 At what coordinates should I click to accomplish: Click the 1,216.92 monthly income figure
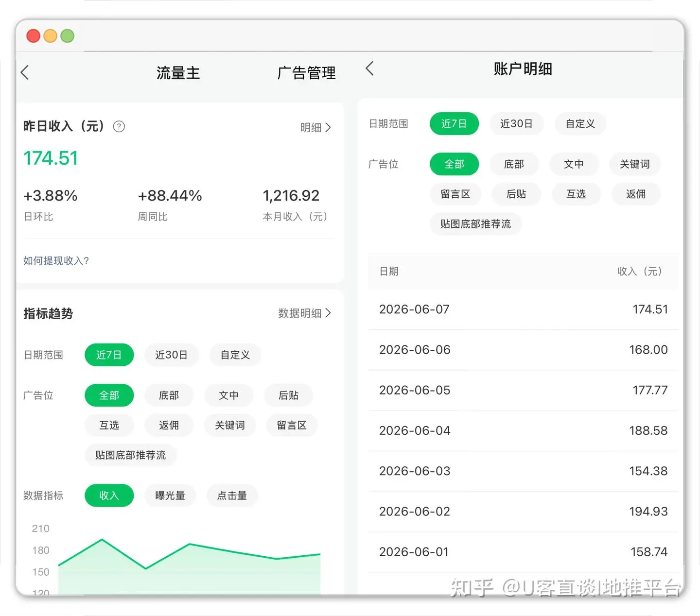pyautogui.click(x=291, y=196)
